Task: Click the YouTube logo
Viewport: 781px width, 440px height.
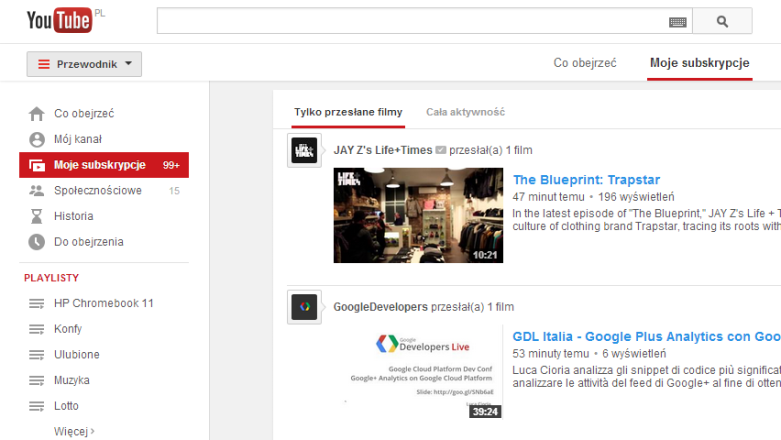Action: [x=59, y=20]
